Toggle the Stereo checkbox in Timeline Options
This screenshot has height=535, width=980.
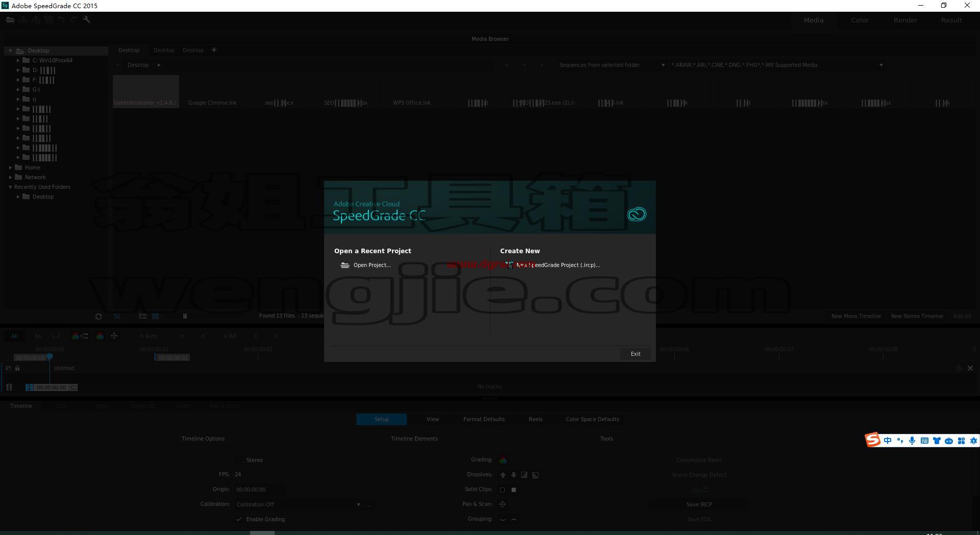pos(239,460)
